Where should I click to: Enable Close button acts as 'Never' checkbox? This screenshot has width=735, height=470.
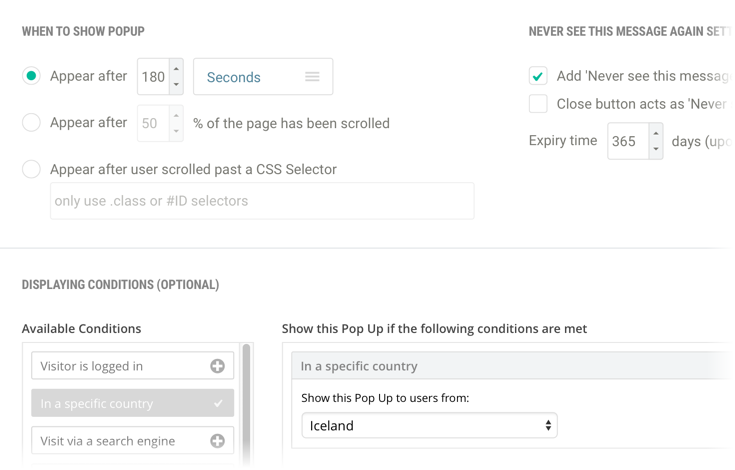(x=538, y=104)
